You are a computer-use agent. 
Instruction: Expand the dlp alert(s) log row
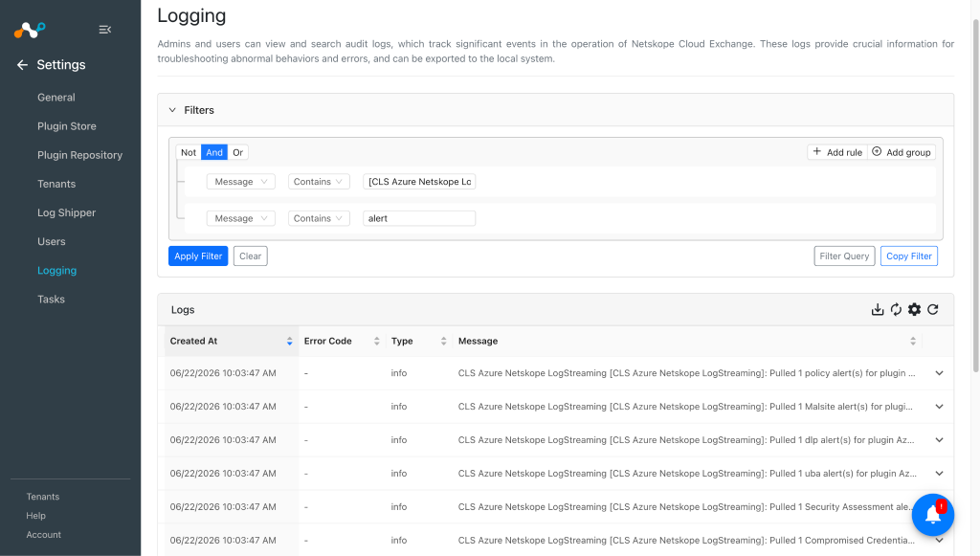pos(940,440)
